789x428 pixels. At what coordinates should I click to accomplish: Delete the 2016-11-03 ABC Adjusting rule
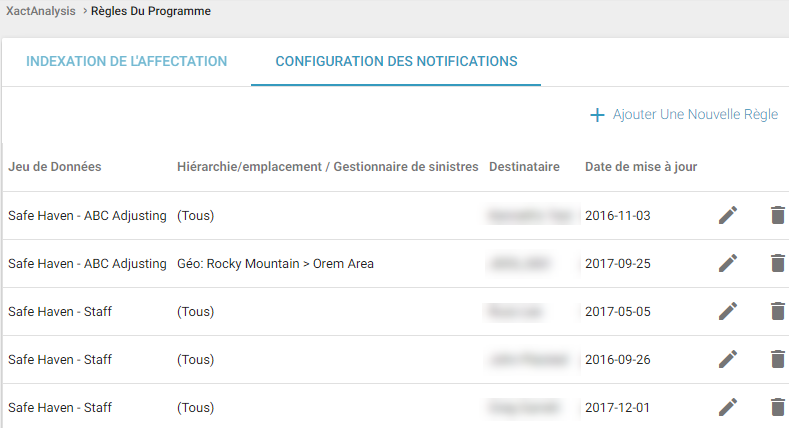(x=777, y=215)
